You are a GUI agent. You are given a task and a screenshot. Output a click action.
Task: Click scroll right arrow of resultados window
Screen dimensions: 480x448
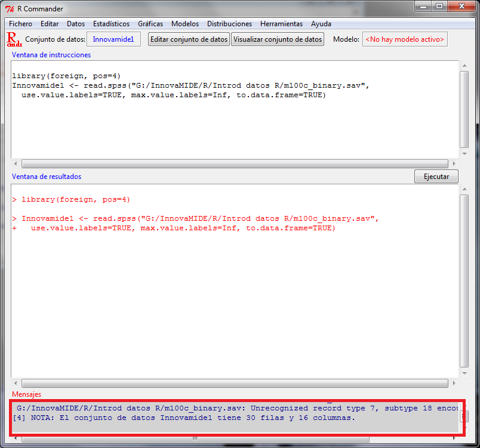click(454, 383)
